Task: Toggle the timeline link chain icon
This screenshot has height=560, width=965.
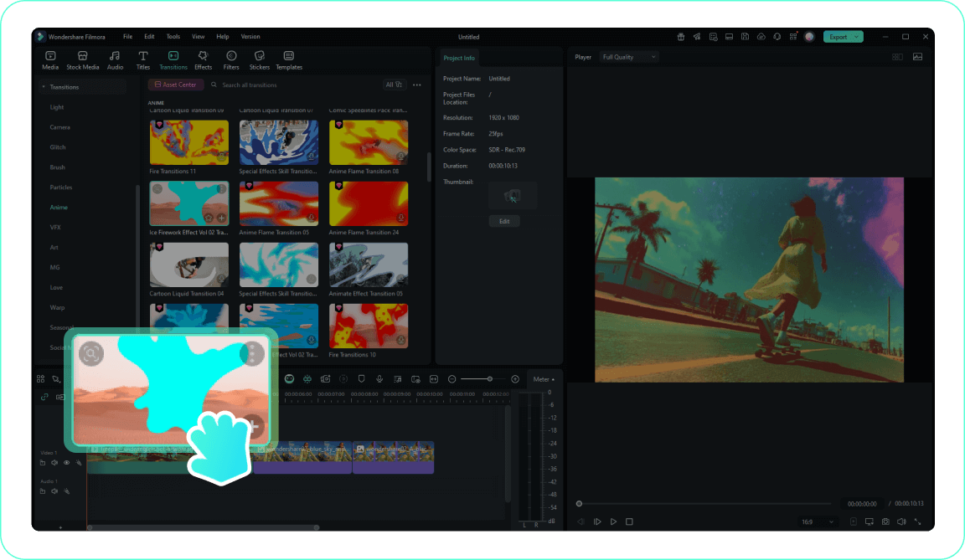Action: [x=44, y=397]
